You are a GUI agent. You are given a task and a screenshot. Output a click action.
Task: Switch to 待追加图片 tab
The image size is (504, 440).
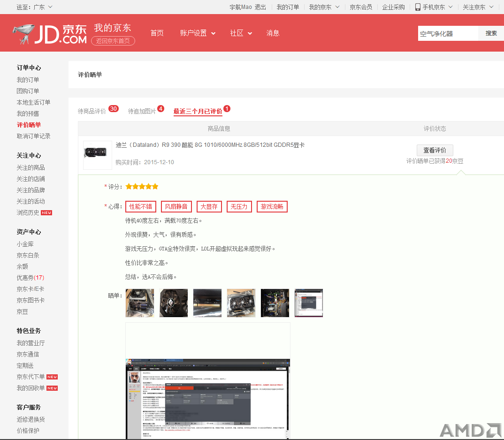(142, 111)
